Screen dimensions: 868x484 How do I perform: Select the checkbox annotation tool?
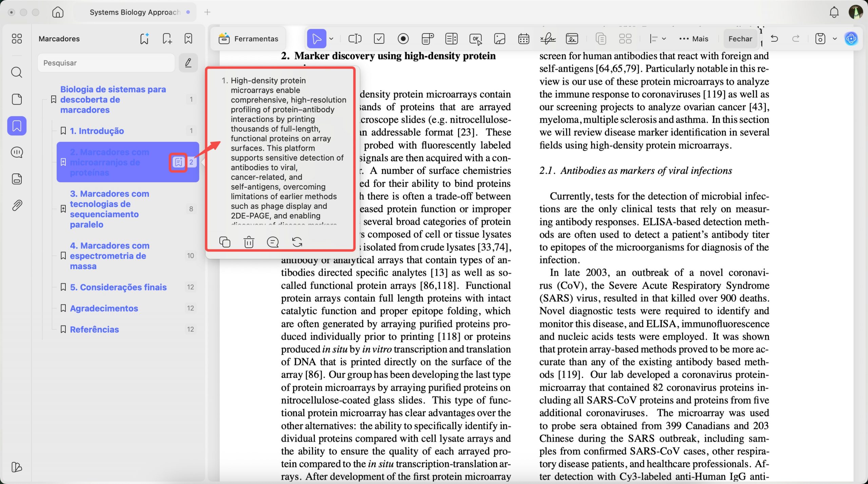tap(379, 38)
